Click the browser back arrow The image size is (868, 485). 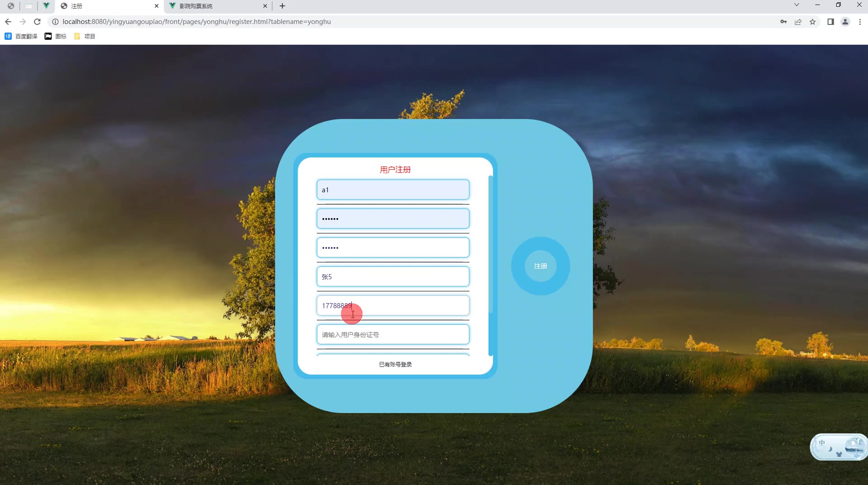(x=8, y=22)
